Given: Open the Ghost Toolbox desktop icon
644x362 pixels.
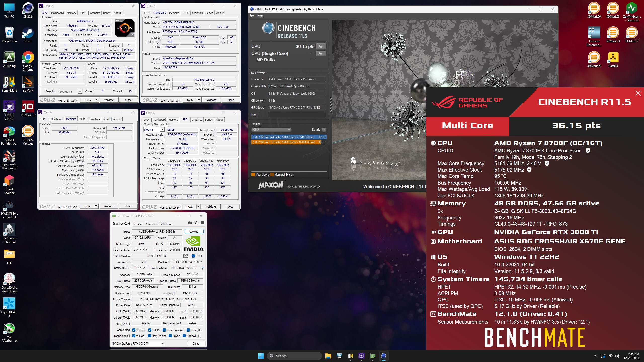Looking at the screenshot, I should [9, 185].
